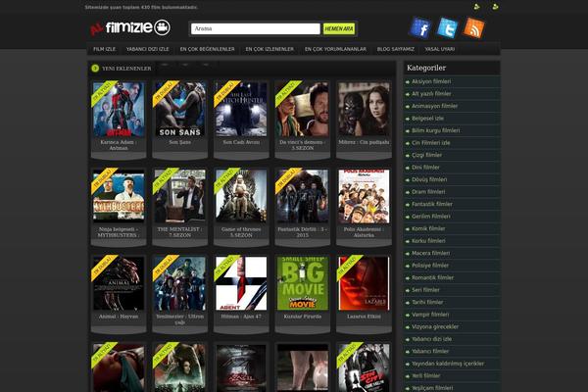Open the FILM IZLE menu item
The height and width of the screenshot is (392, 588).
[104, 49]
